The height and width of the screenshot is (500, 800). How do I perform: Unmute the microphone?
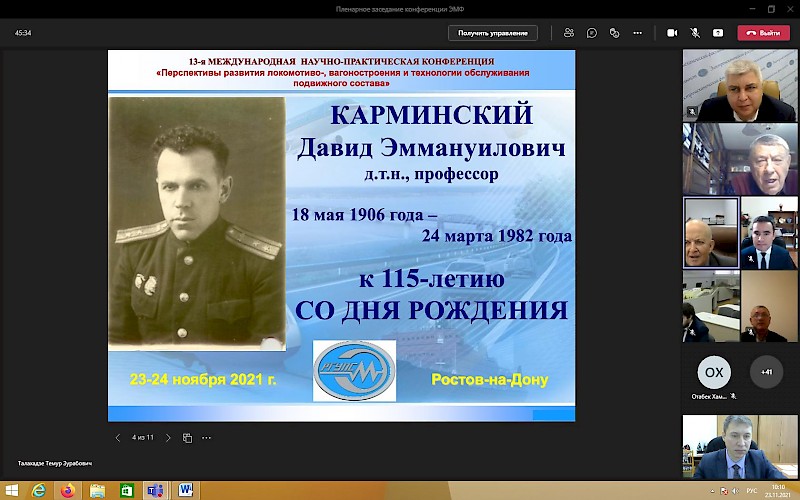696,33
